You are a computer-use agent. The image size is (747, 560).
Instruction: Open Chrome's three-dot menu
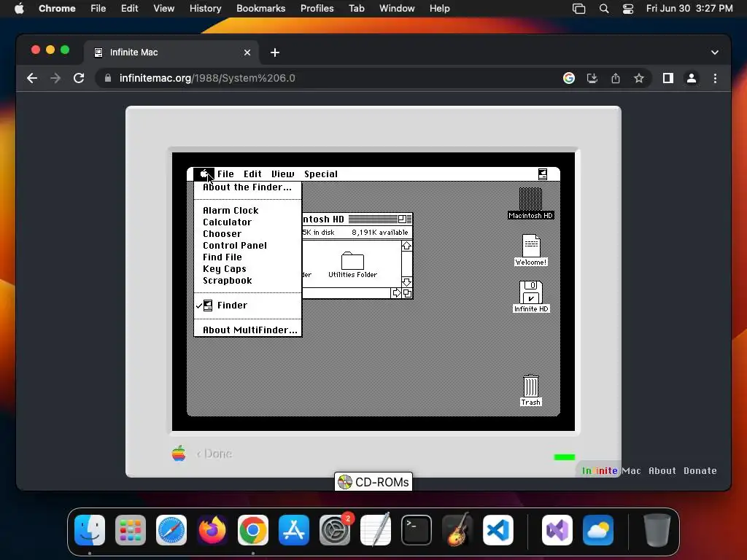pyautogui.click(x=715, y=78)
